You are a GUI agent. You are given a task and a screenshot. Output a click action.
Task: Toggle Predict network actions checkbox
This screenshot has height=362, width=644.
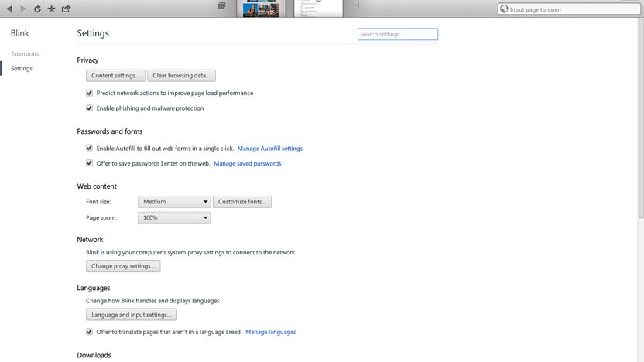pyautogui.click(x=89, y=93)
